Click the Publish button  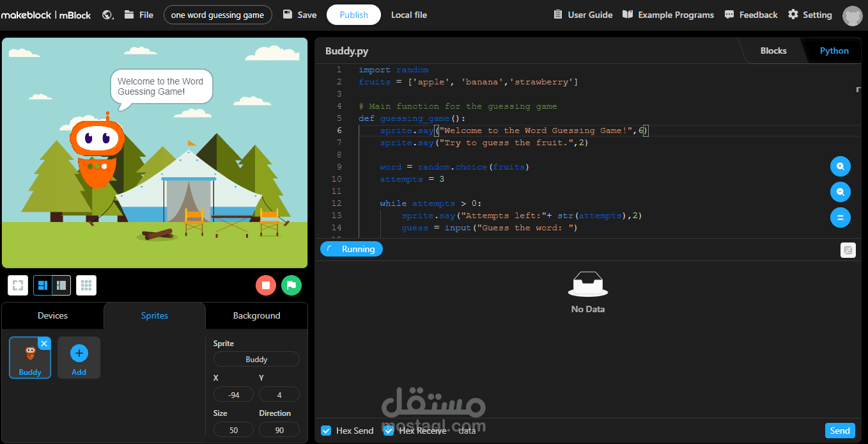coord(353,15)
